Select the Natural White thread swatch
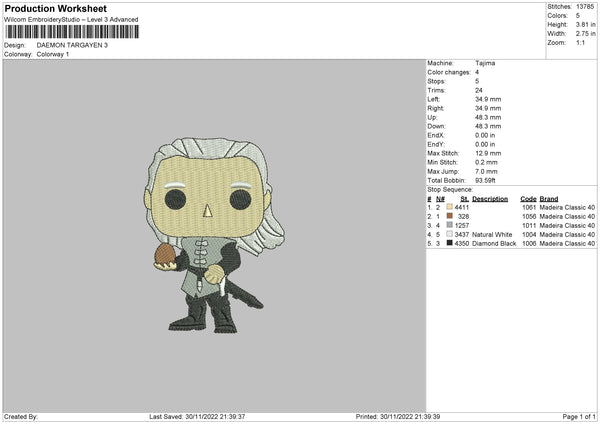 click(450, 234)
